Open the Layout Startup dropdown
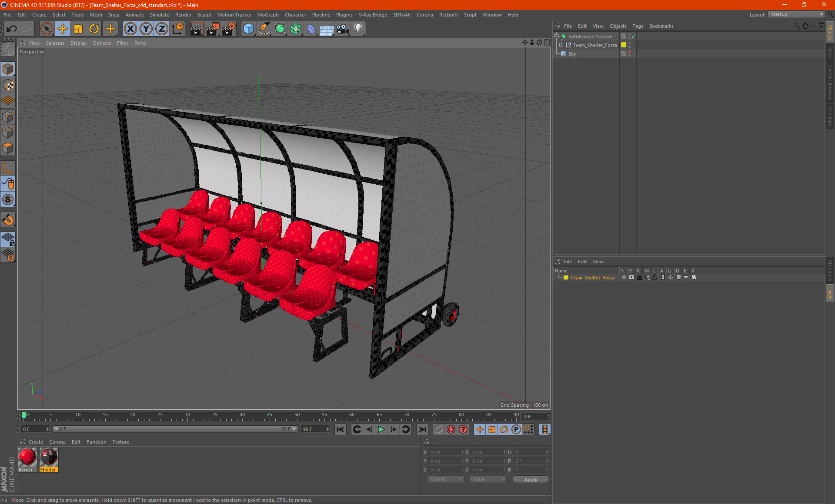 (797, 14)
